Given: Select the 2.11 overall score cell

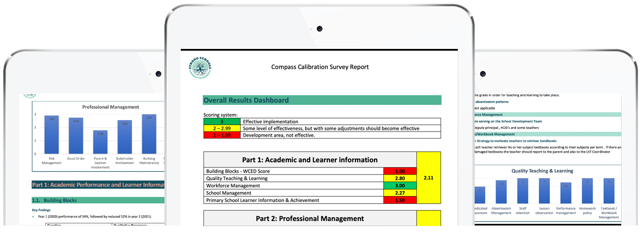Looking at the screenshot, I should pos(428,177).
